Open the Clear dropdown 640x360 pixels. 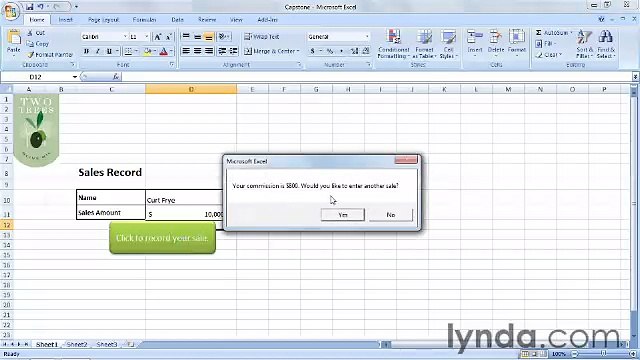(x=549, y=54)
